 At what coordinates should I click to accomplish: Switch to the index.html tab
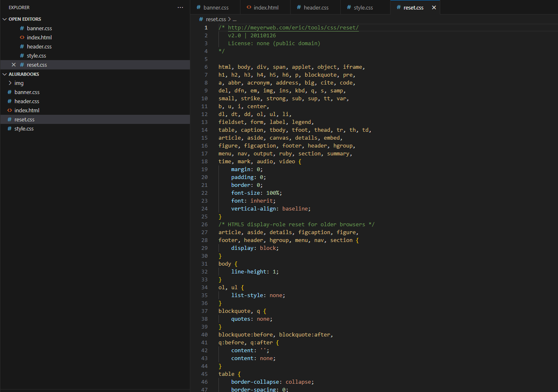coord(265,7)
